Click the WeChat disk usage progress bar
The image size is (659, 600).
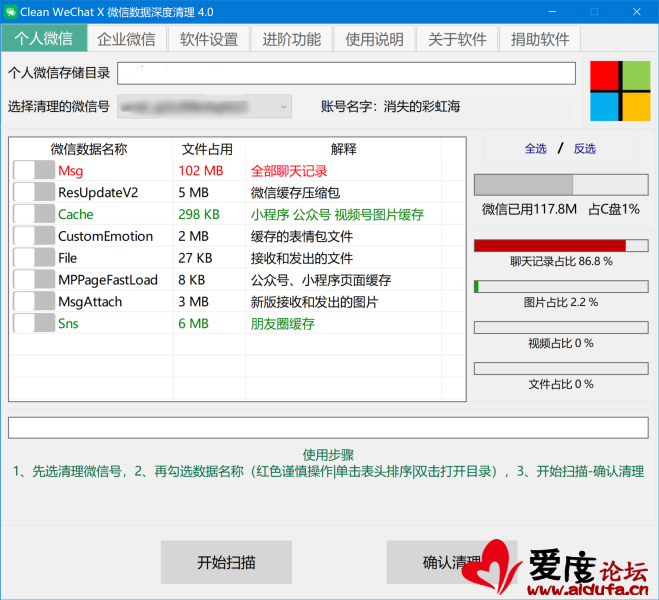(561, 185)
